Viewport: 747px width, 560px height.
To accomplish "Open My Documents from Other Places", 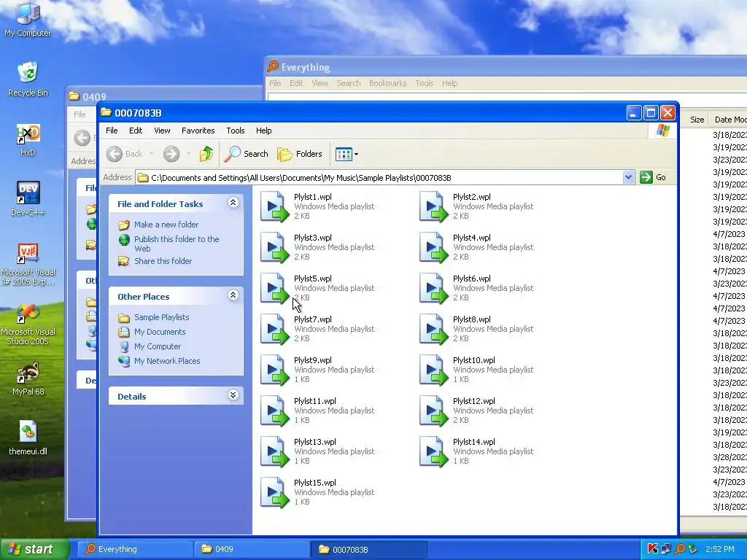I will [x=160, y=332].
